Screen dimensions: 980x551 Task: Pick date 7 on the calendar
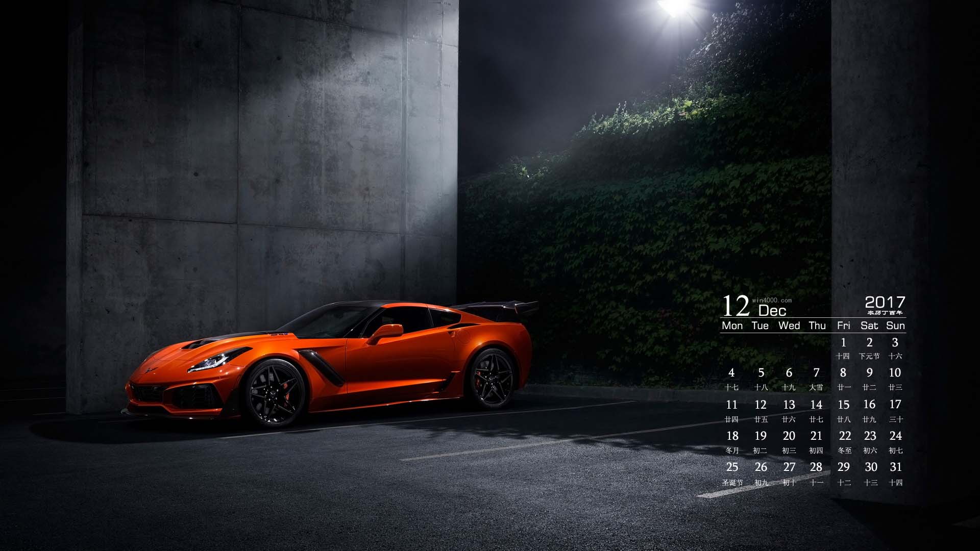coord(816,373)
